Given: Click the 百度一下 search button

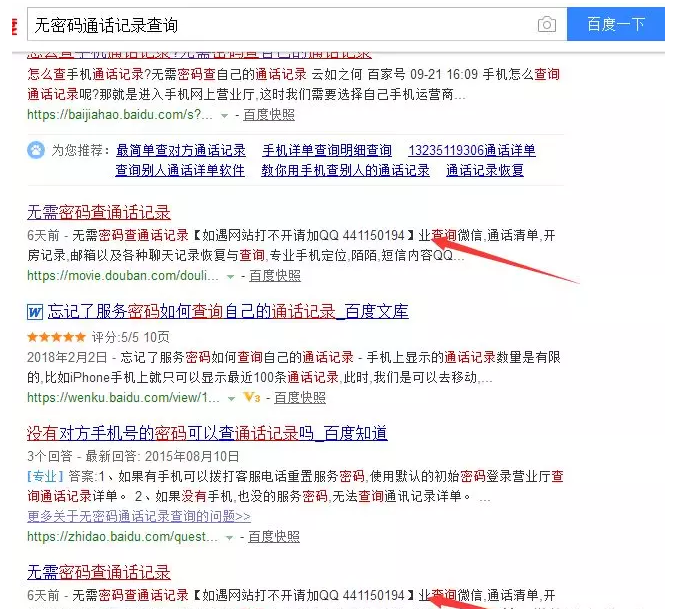Looking at the screenshot, I should (x=616, y=24).
